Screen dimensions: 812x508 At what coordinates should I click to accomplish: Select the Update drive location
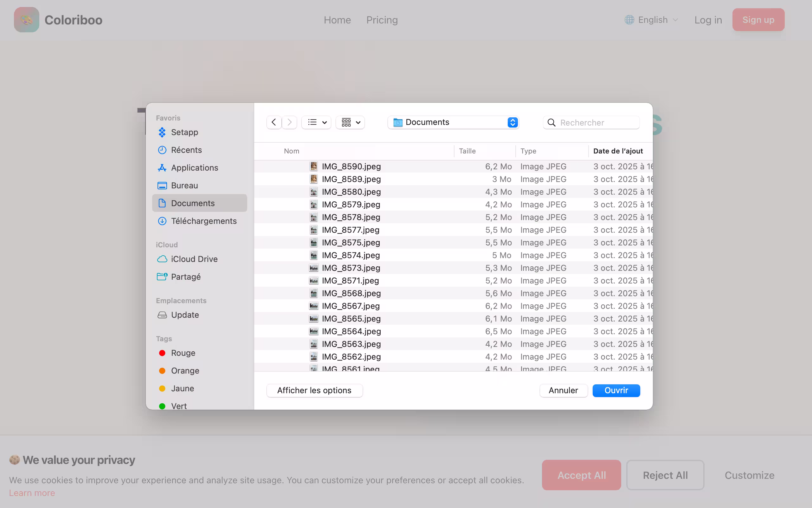(185, 315)
